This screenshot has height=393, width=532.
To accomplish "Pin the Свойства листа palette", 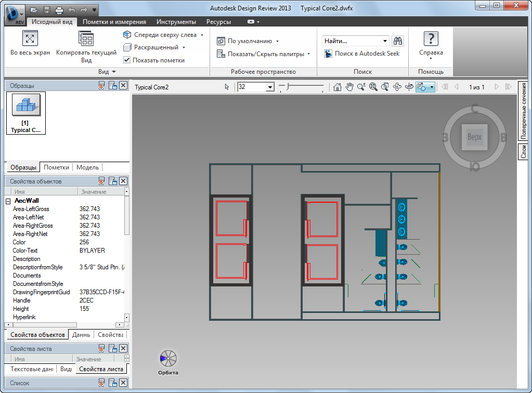I will coord(101,349).
